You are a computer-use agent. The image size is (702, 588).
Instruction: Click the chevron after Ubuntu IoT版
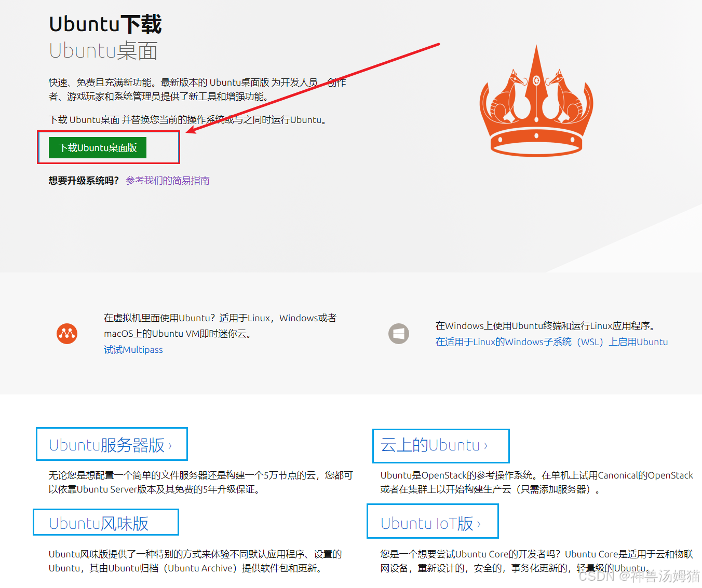[479, 524]
